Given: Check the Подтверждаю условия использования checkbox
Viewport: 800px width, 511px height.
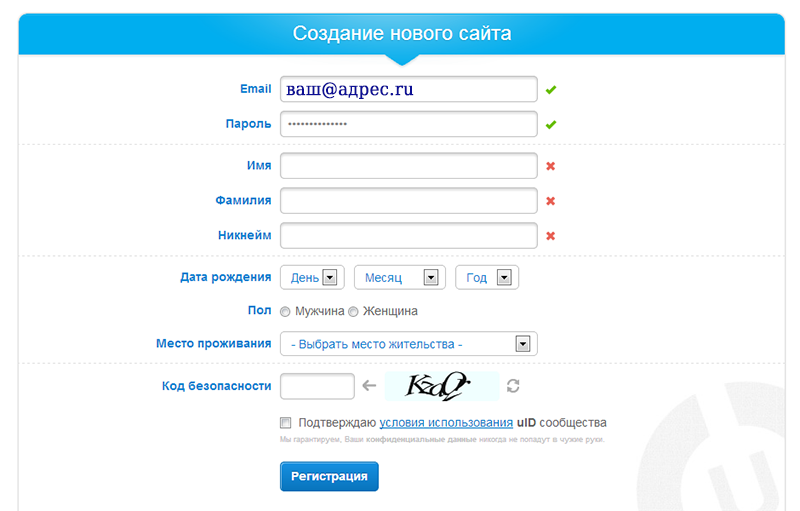Looking at the screenshot, I should [286, 423].
